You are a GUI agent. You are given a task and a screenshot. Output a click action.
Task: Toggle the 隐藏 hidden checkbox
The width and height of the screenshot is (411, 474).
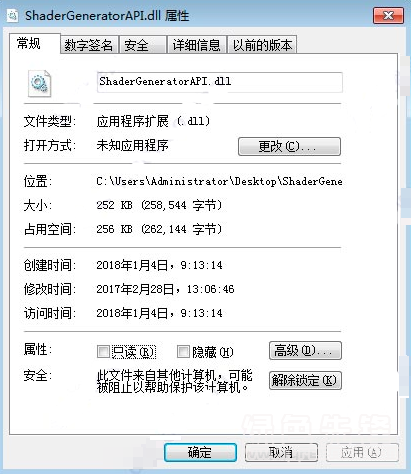click(x=183, y=351)
